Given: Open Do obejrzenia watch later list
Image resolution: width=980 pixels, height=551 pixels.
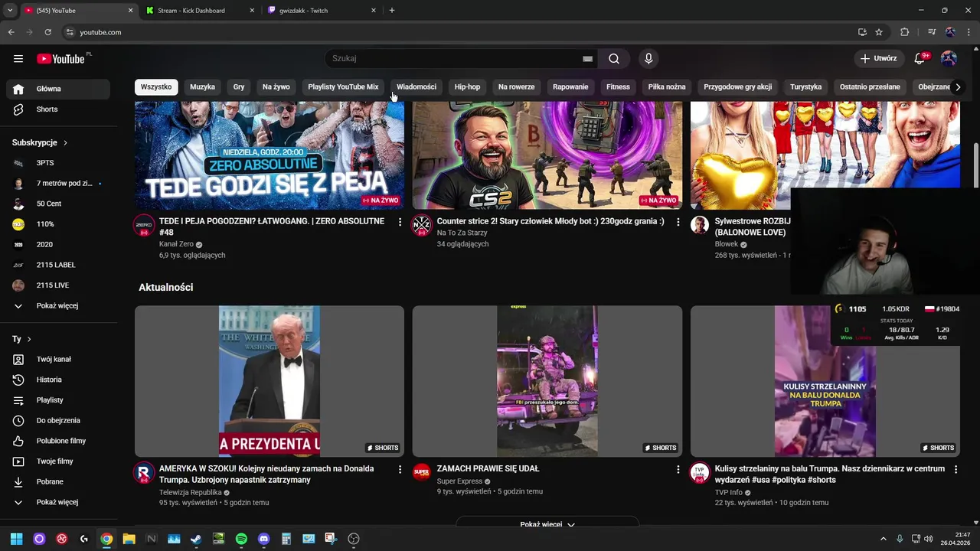Looking at the screenshot, I should (58, 420).
